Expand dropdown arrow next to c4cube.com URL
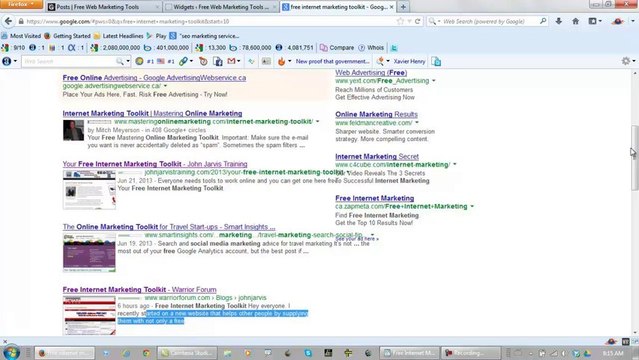Screen dimensions: 639x360 point(455,165)
